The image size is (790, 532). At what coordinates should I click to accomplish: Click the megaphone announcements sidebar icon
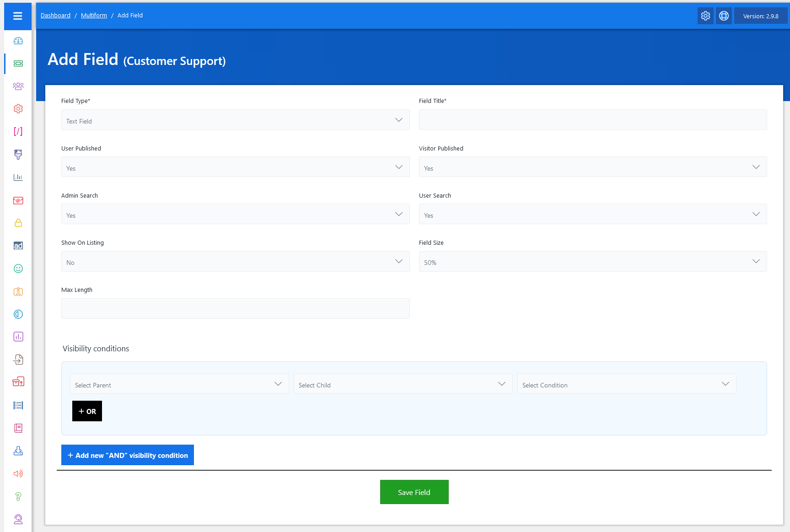point(18,473)
